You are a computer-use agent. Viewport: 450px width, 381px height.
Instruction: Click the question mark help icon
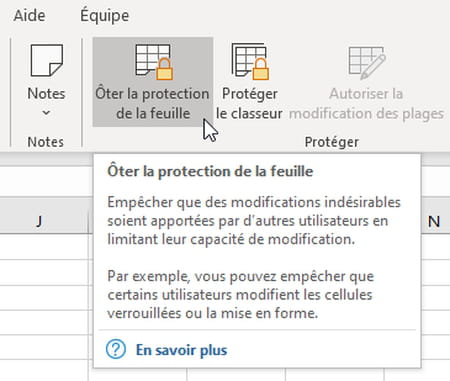click(116, 349)
